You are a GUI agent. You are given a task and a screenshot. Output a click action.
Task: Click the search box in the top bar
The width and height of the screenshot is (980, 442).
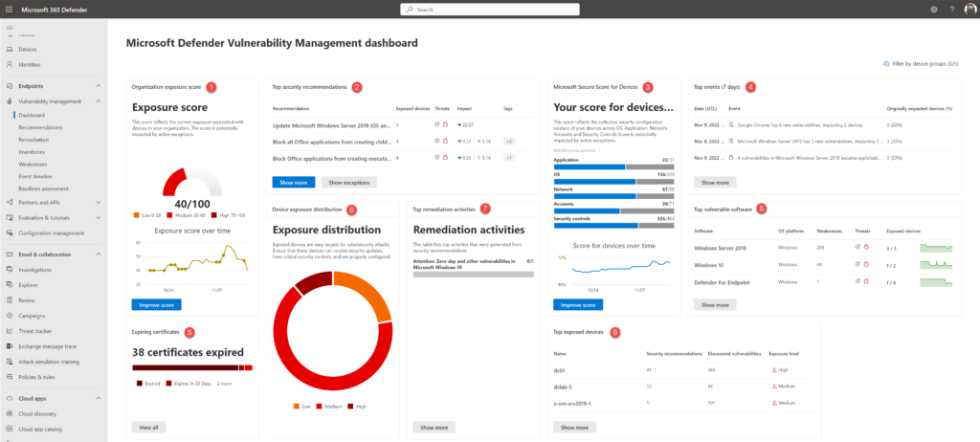click(490, 10)
